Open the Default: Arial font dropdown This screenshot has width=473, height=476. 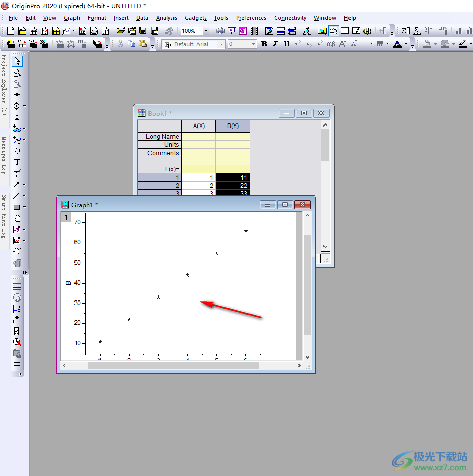[x=221, y=44]
